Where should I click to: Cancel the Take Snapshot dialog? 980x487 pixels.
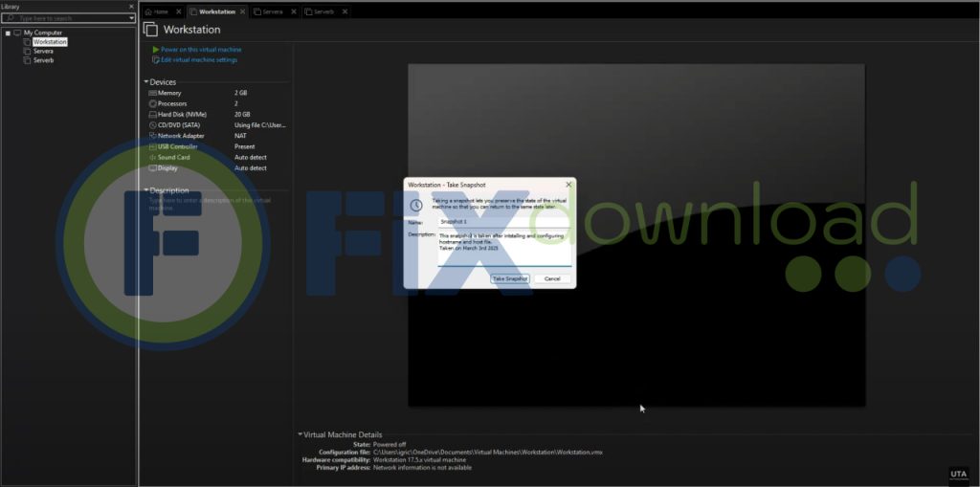click(551, 278)
